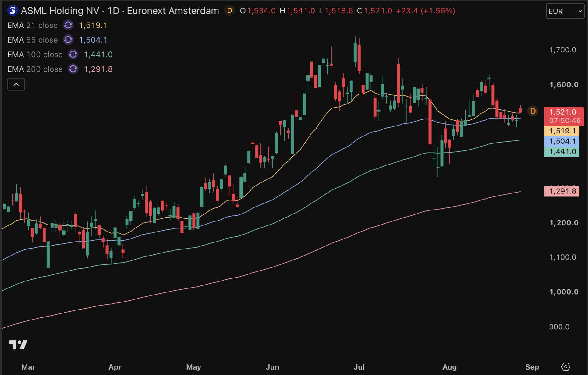
Task: Click the EMA 100 value 1,441.0 in legend
Action: pyautogui.click(x=98, y=55)
